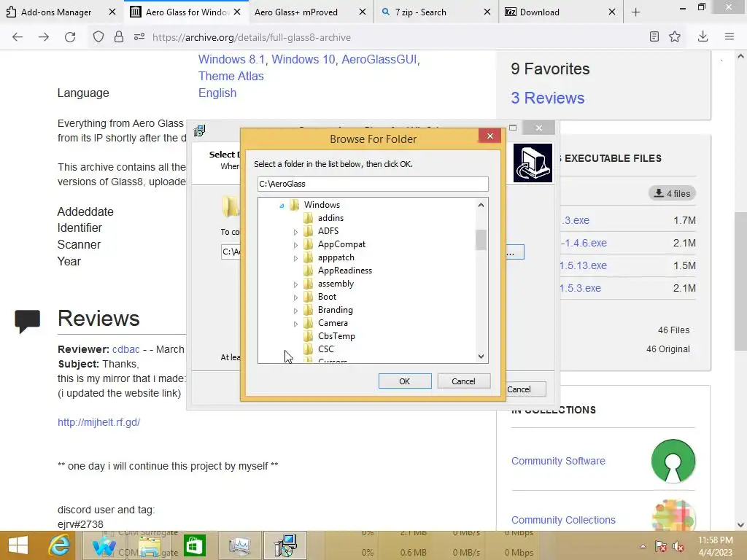Viewport: 747px width, 560px height.
Task: Close Browse For Folder with red X
Action: [x=489, y=136]
